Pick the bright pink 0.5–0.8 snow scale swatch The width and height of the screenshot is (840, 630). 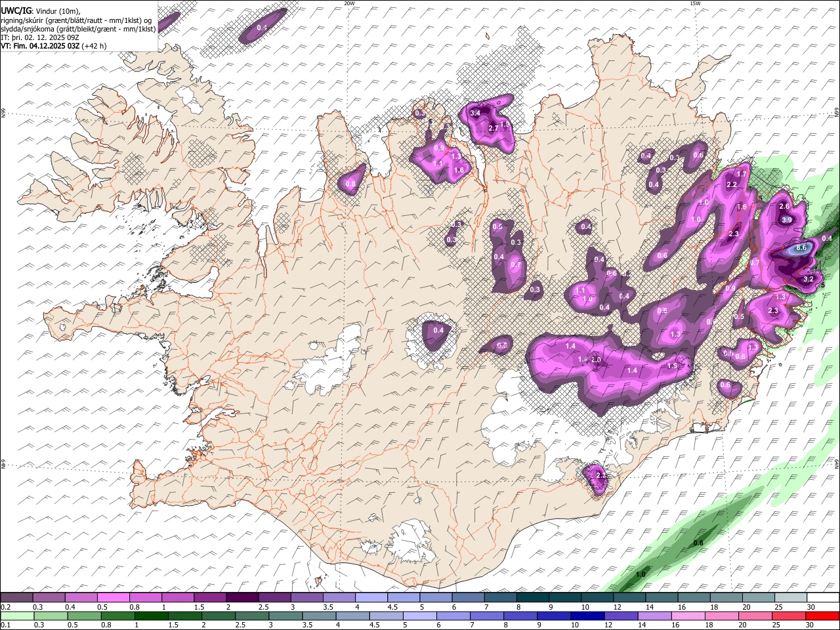[113, 597]
